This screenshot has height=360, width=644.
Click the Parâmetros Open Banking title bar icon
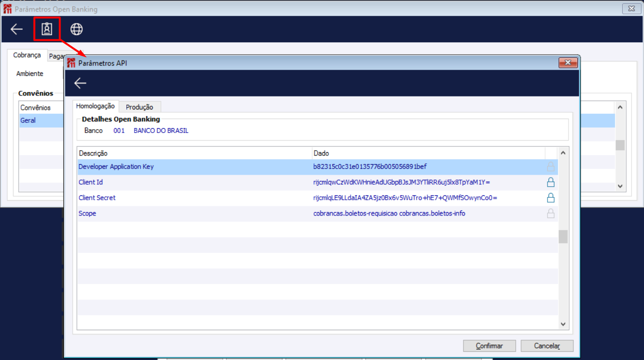pos(8,9)
